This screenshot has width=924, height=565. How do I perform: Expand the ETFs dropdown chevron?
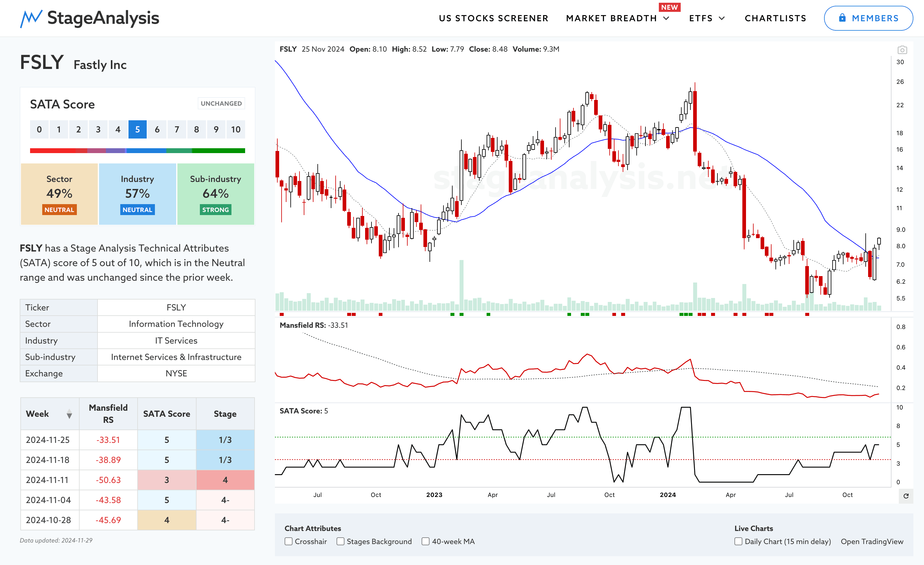[x=721, y=18]
